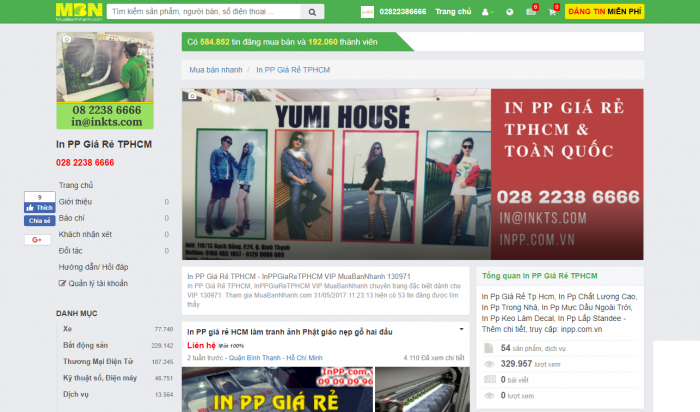Open listing In PP giá rẻ HCM làm tranh
The image size is (700, 412).
tap(290, 332)
